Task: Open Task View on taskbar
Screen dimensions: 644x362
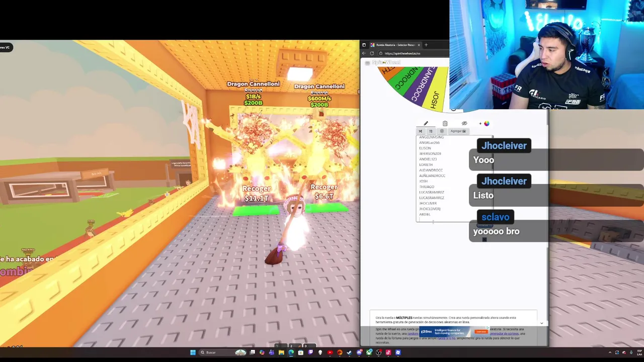Action: pyautogui.click(x=252, y=352)
